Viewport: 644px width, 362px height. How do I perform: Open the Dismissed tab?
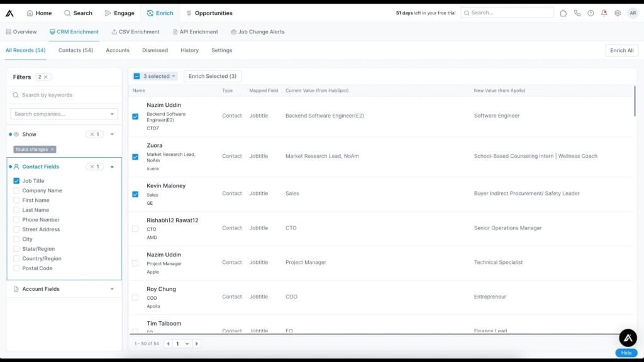point(155,50)
